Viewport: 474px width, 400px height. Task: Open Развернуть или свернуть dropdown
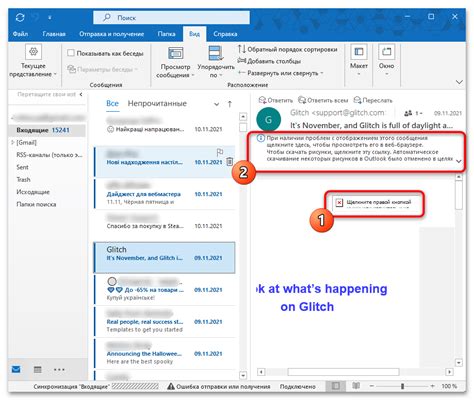[281, 73]
